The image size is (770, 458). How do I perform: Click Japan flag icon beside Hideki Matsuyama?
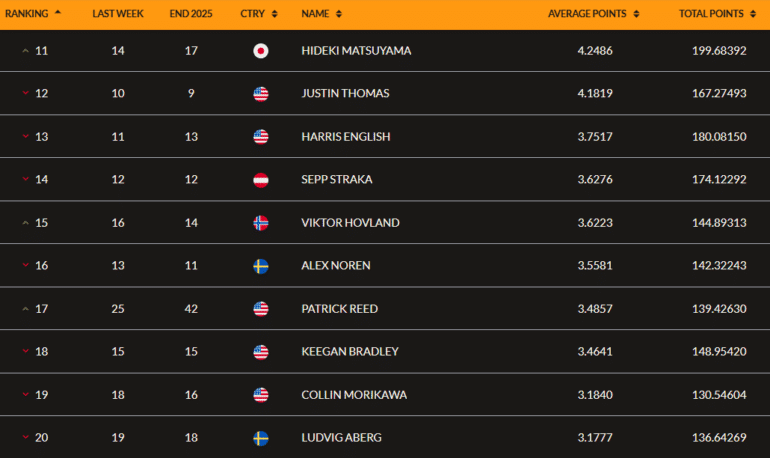click(x=261, y=51)
